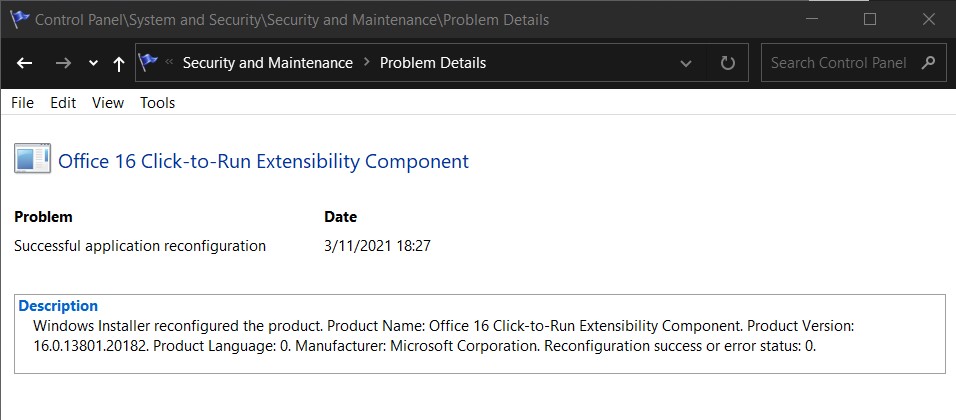Image resolution: width=956 pixels, height=420 pixels.
Task: Open the File menu
Action: click(23, 103)
